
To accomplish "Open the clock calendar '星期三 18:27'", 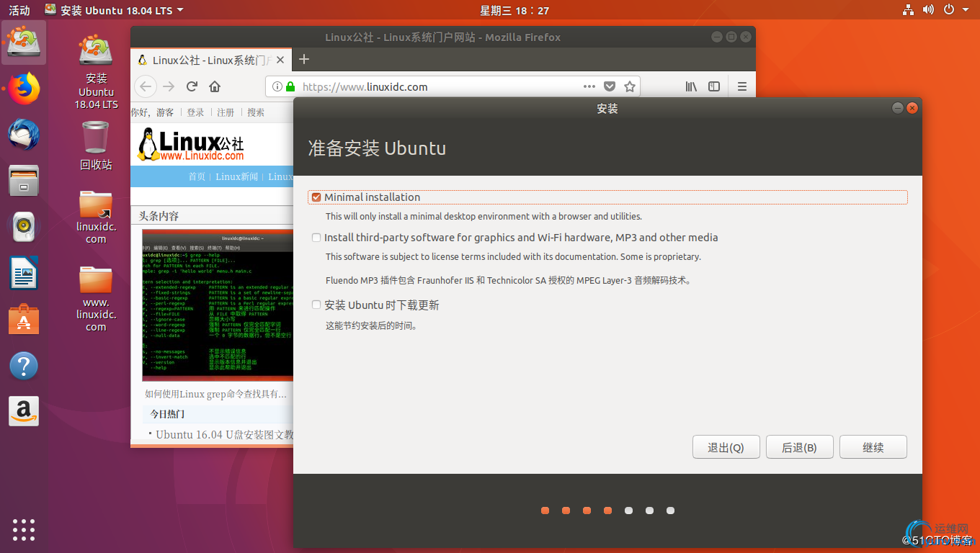I will 514,10.
